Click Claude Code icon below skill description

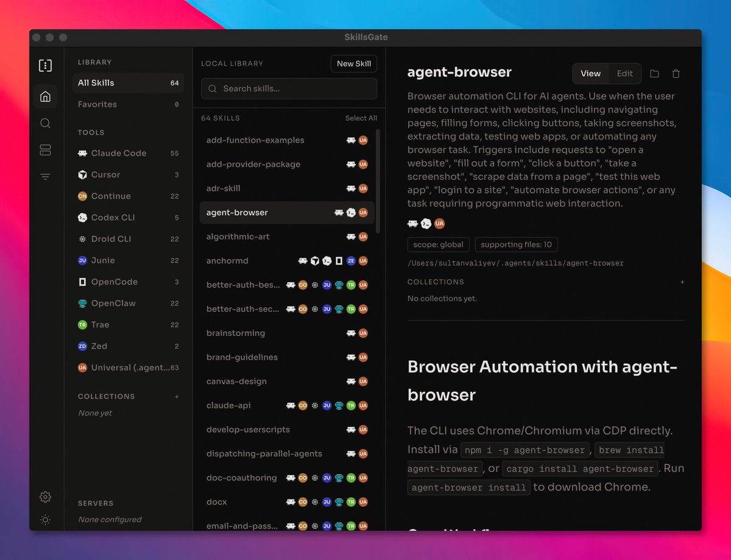(412, 224)
